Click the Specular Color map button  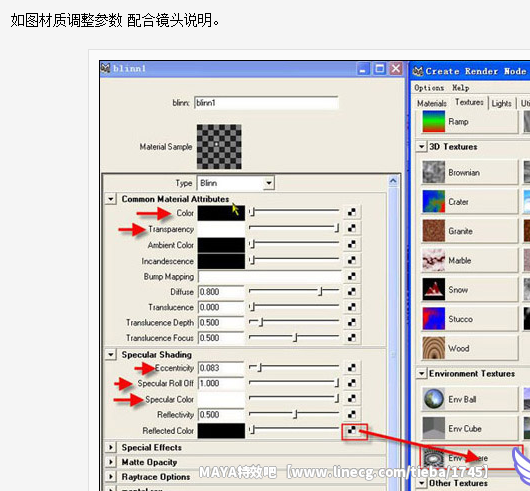point(352,398)
